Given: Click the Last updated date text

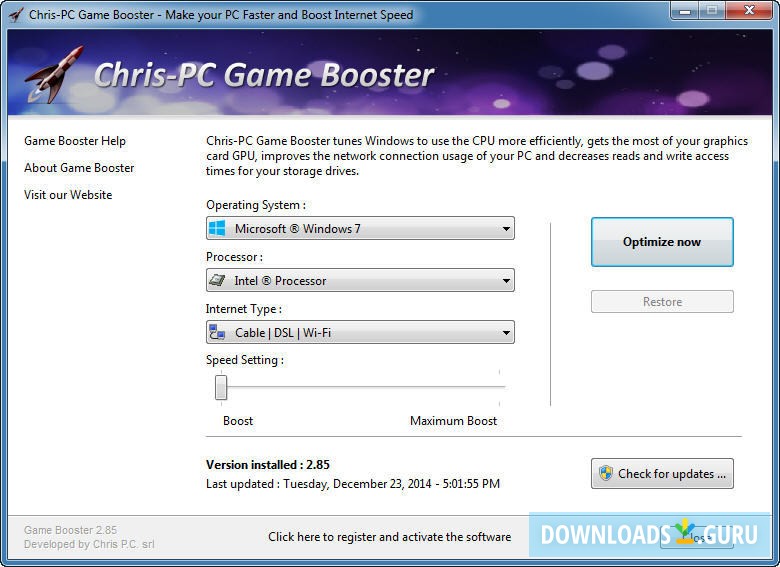Looking at the screenshot, I should 353,484.
